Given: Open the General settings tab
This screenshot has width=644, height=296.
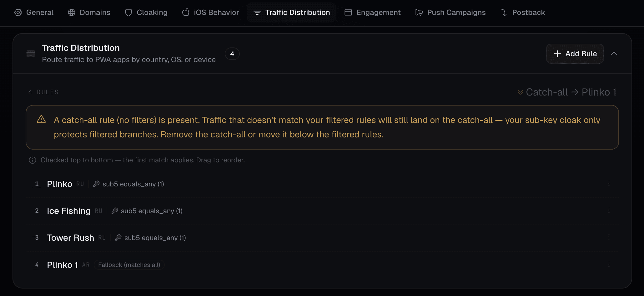Looking at the screenshot, I should (34, 12).
